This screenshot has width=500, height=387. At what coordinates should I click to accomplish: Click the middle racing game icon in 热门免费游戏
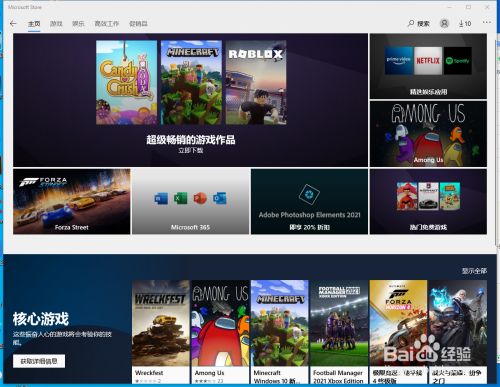click(428, 196)
